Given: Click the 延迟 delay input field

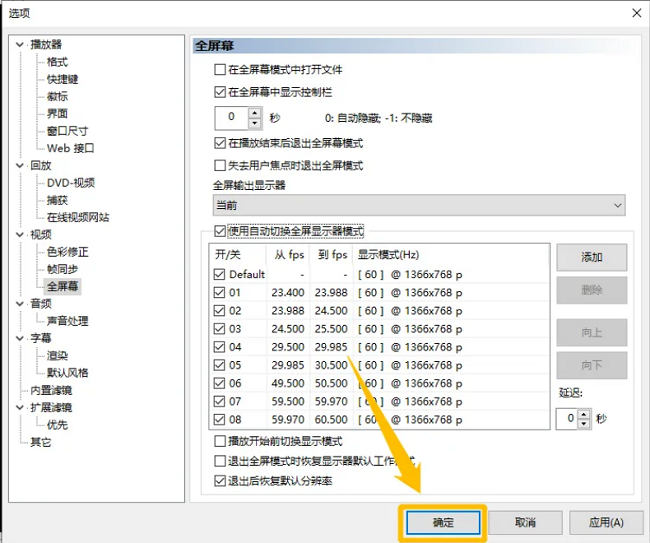Looking at the screenshot, I should click(x=567, y=419).
